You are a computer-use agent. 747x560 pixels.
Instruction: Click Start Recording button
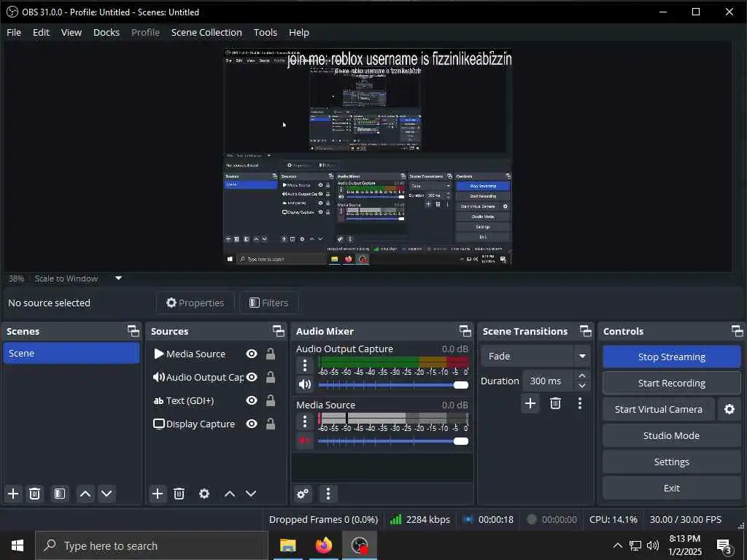pos(671,383)
